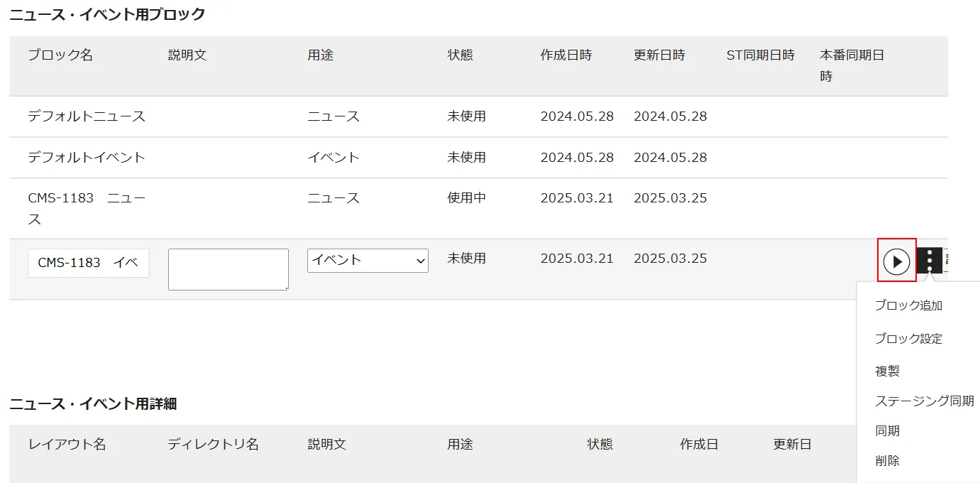Screen dimensions: 980x483
Task: Click the デフォルトイベント block name
Action: point(87,158)
